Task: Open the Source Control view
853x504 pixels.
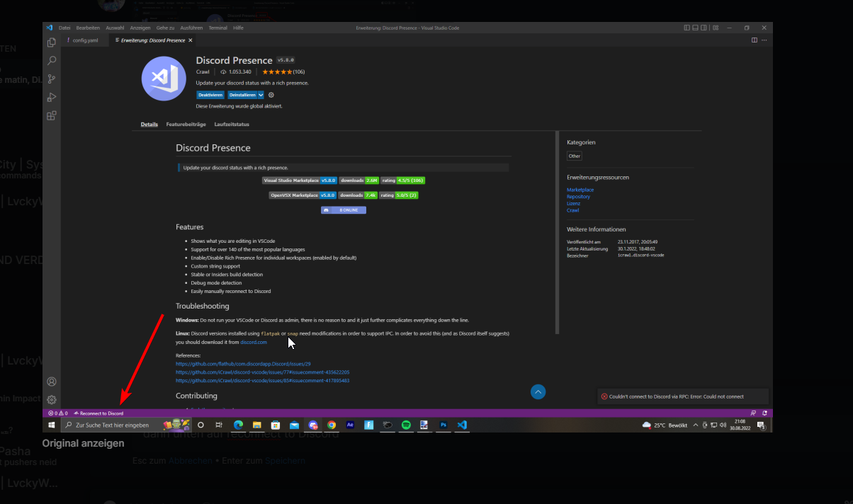Action: 51,79
